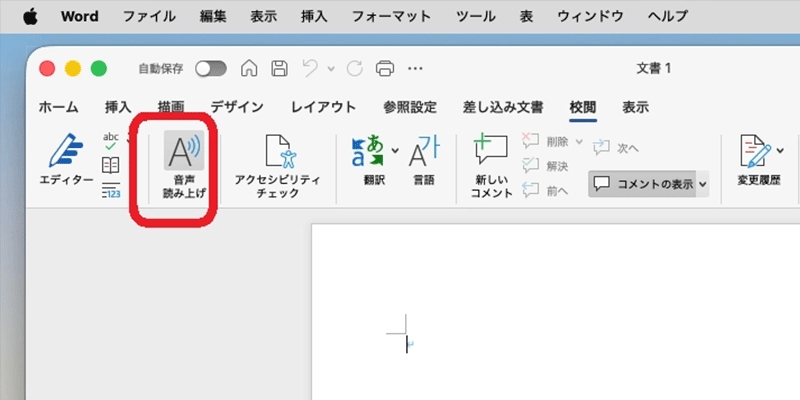This screenshot has height=400, width=800.
Task: Open the File (ファイル) menu
Action: click(149, 16)
